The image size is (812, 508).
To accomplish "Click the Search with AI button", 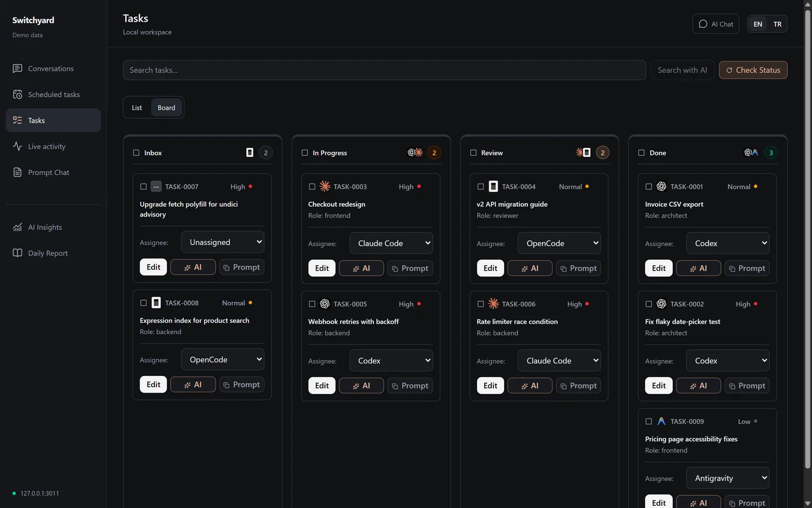I will 682,70.
